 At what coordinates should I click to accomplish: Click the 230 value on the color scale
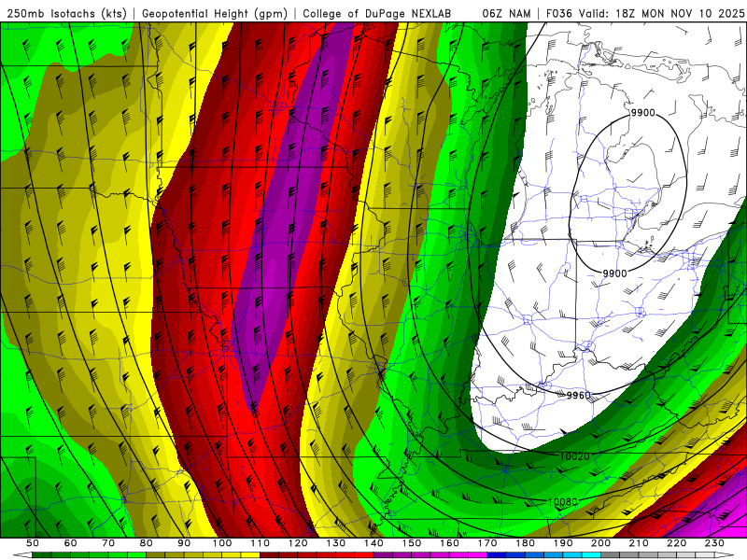(714, 543)
